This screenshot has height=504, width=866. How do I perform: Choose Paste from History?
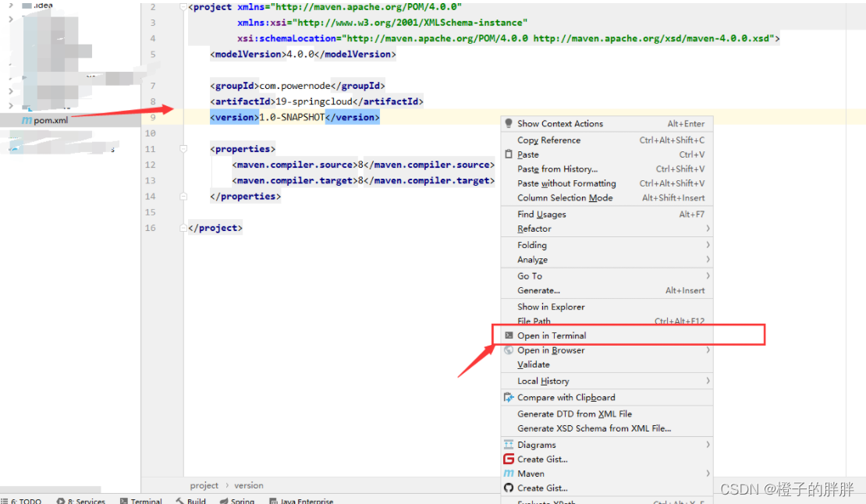click(607, 169)
